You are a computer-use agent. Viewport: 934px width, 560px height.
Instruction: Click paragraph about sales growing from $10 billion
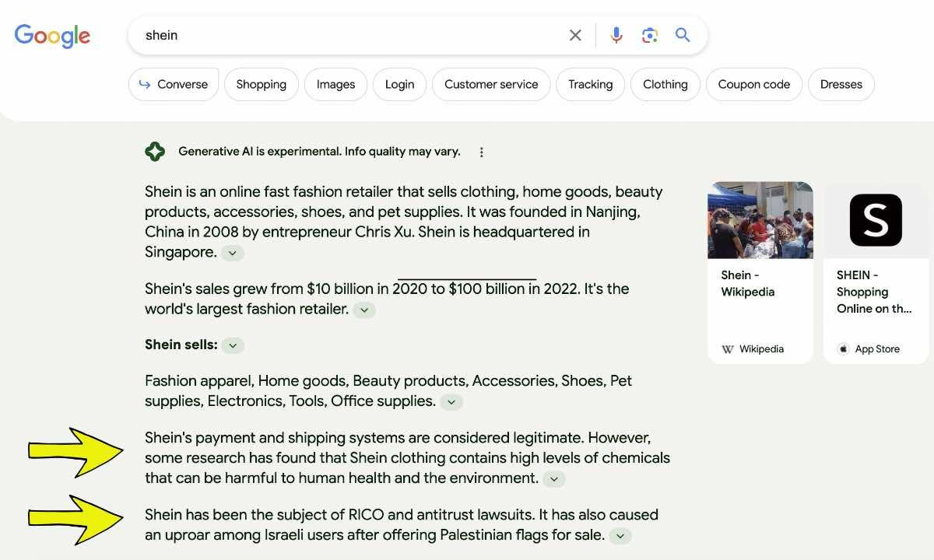click(387, 299)
